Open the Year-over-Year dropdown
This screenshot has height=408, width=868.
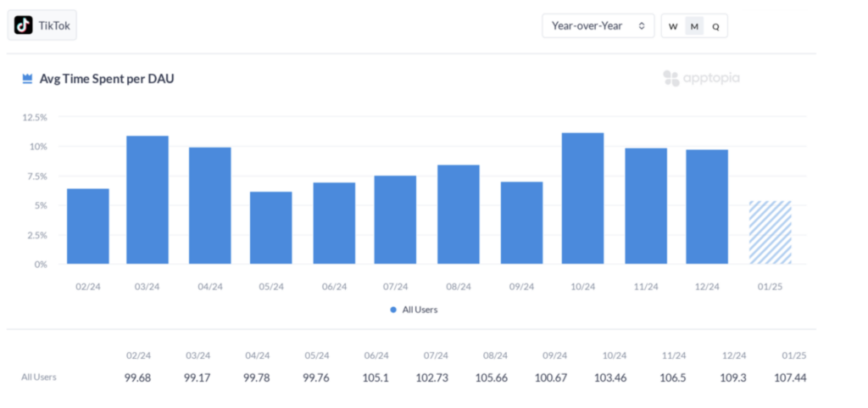[598, 26]
